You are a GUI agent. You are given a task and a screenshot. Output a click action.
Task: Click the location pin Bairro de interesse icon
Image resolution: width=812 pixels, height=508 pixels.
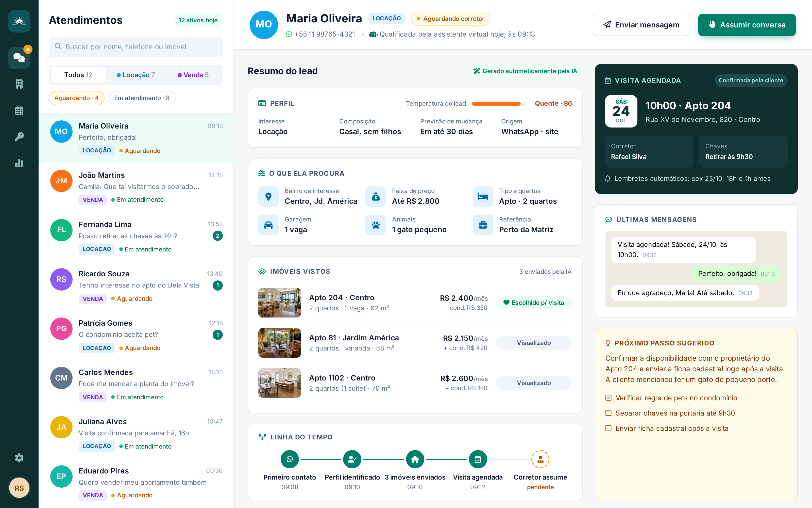point(268,196)
